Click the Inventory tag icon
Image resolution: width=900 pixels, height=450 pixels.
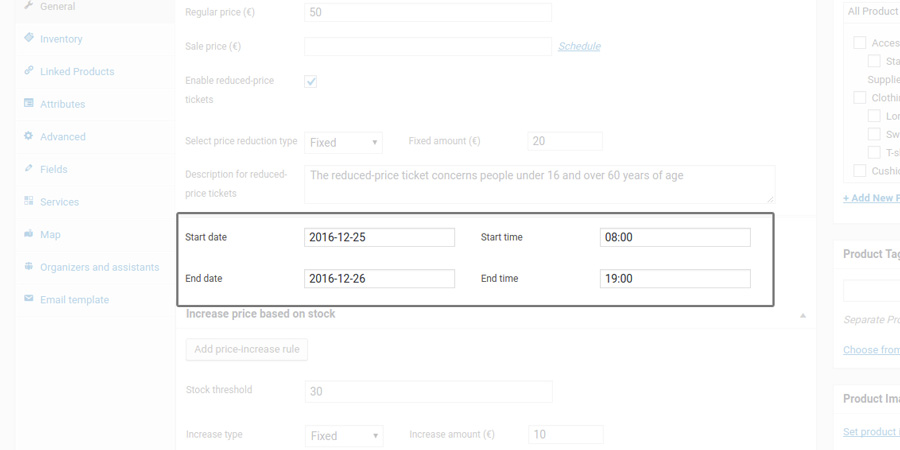(29, 38)
